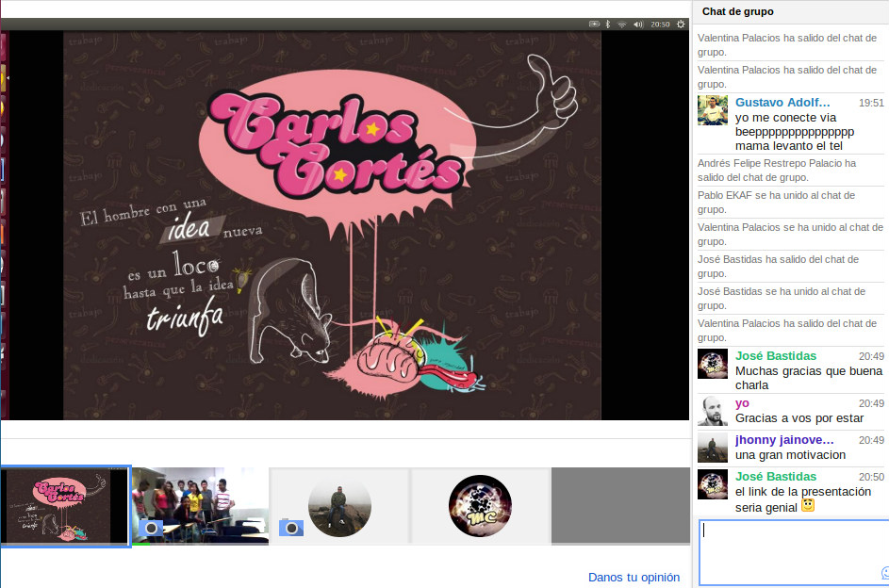Click the battery indicator in shared screen's top bar

(594, 24)
